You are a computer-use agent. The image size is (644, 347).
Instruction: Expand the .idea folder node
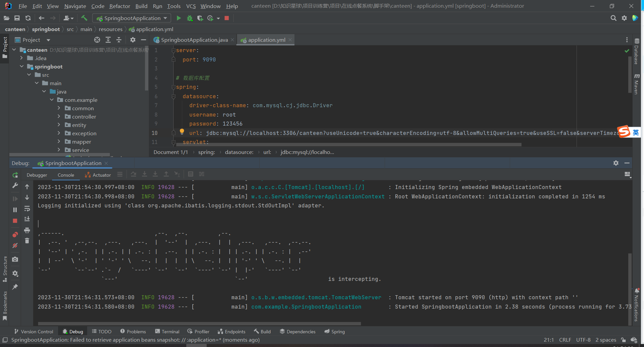tap(22, 58)
